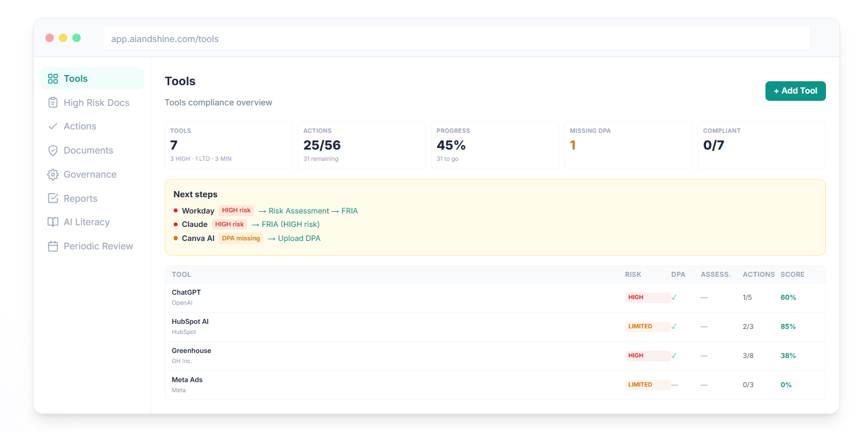Click the MISSING DPA summary card
This screenshot has width=868, height=432.
(x=628, y=145)
